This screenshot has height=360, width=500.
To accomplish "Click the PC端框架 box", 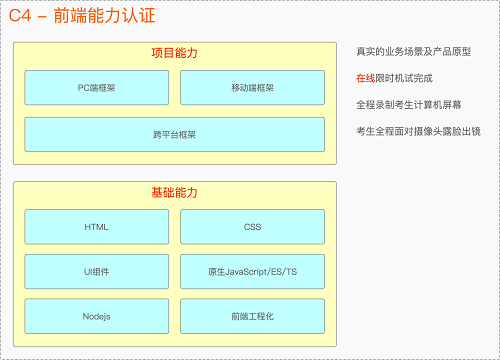I will tap(97, 88).
